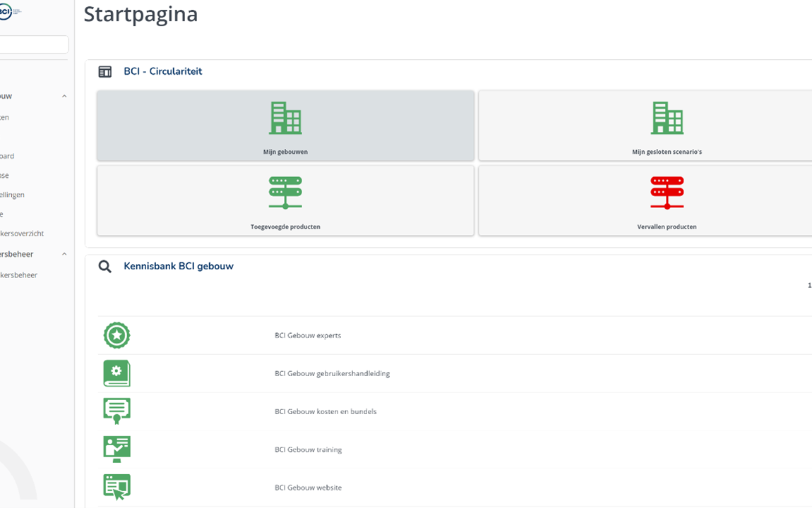Image resolution: width=812 pixels, height=508 pixels.
Task: Open the kersbeheer sidebar menu item
Action: pos(18,275)
